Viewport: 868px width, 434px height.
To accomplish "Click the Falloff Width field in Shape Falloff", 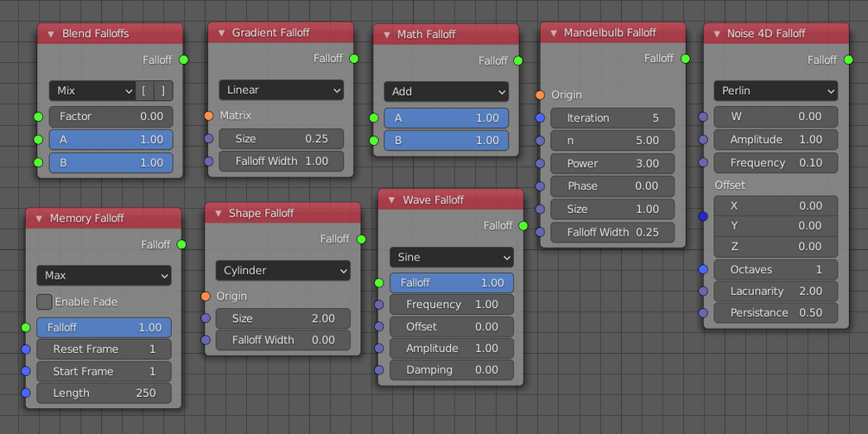I will click(283, 340).
